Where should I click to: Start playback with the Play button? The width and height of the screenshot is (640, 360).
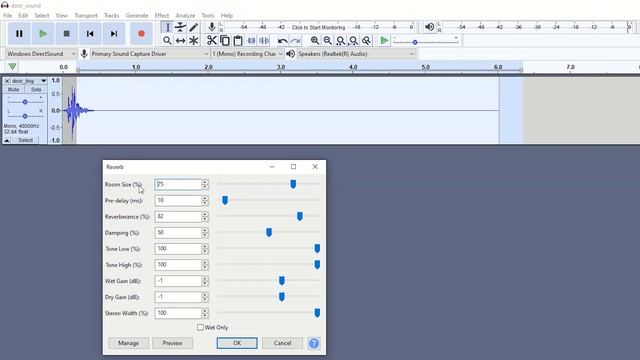tap(43, 33)
